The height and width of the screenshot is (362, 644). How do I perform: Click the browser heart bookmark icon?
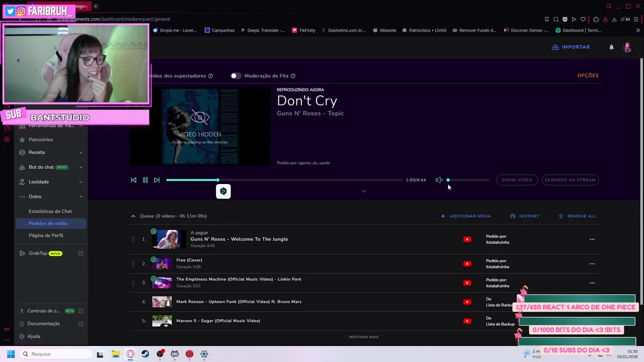(x=583, y=19)
